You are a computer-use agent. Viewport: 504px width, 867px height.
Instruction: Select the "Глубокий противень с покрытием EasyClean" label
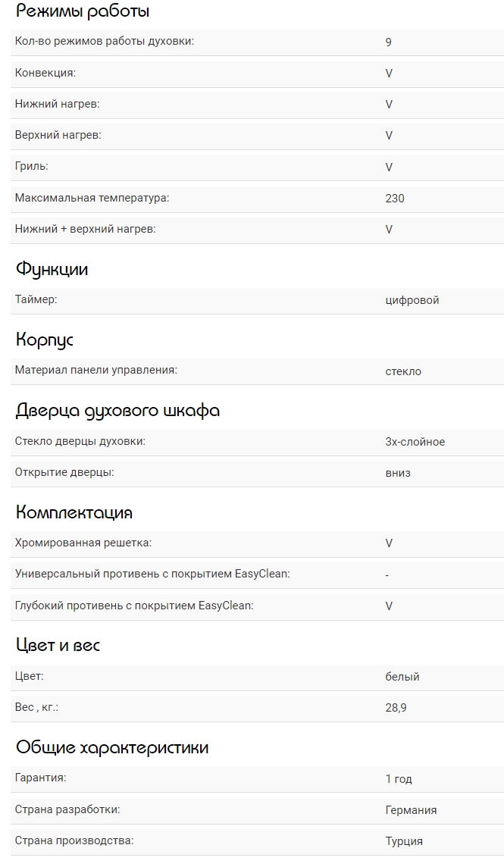click(134, 606)
